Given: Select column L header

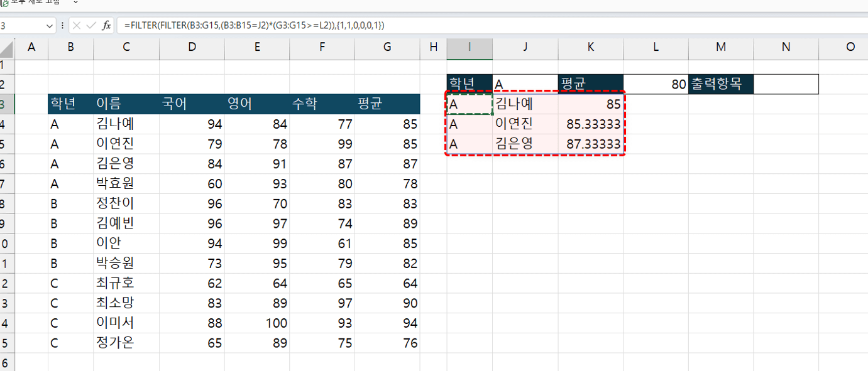Looking at the screenshot, I should [x=656, y=47].
